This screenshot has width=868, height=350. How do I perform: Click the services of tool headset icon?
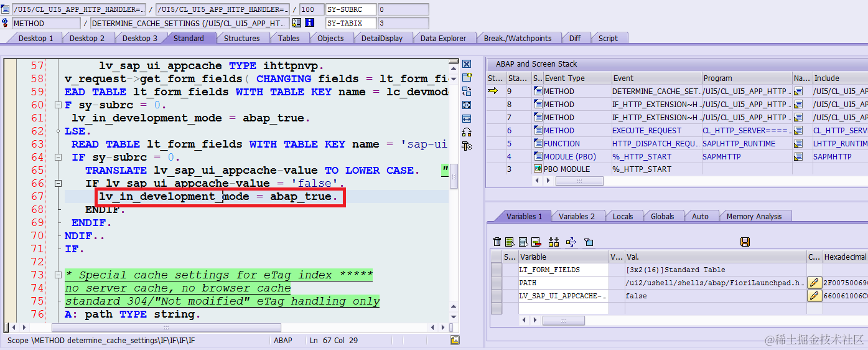467,132
